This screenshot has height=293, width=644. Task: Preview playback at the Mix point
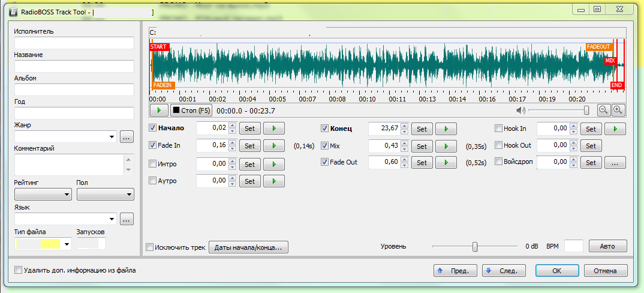click(x=446, y=146)
